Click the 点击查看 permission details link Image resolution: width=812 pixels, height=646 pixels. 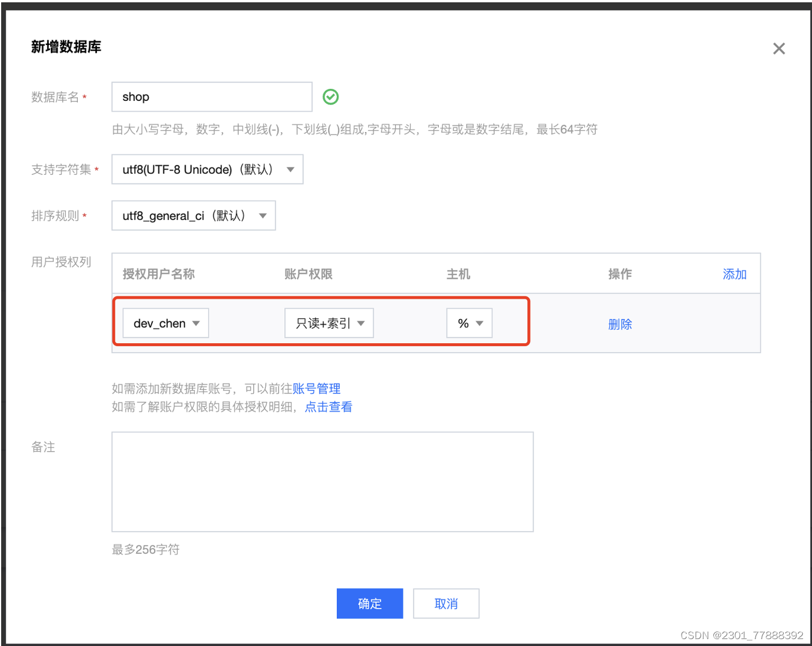click(328, 407)
